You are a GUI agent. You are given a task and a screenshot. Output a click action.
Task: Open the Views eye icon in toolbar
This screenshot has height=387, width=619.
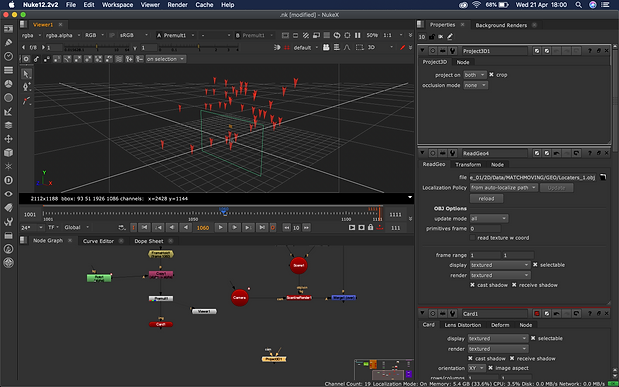click(8, 194)
